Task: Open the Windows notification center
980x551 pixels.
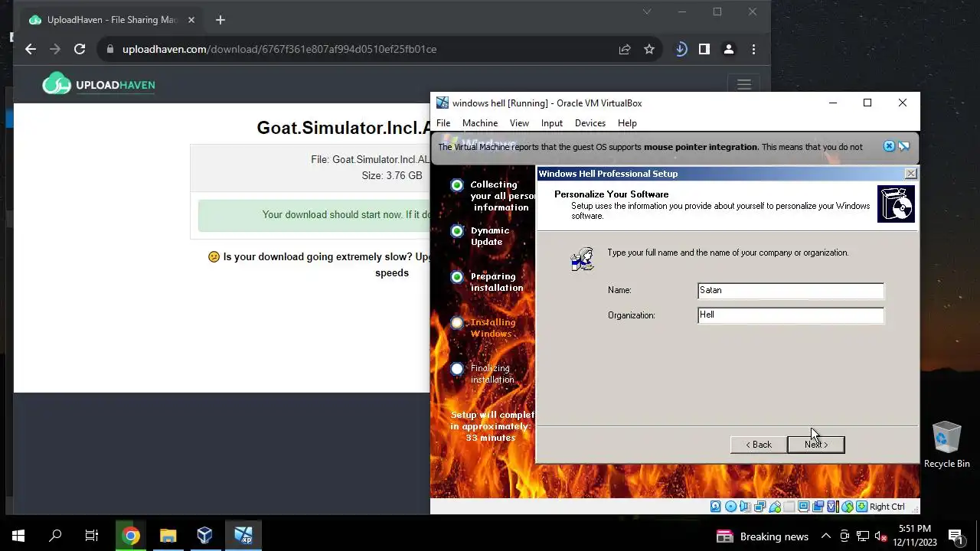Action: click(x=955, y=536)
